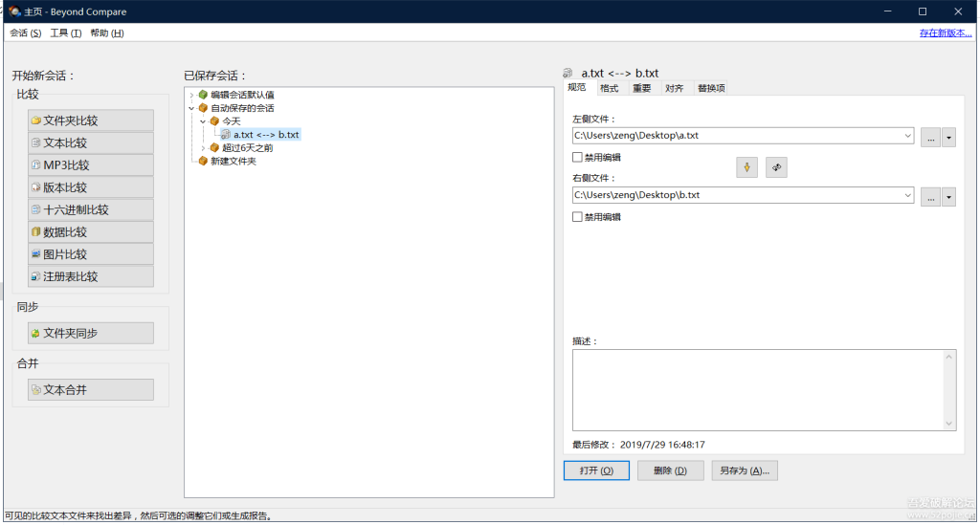Open the 工具 (T) menu

[x=66, y=33]
